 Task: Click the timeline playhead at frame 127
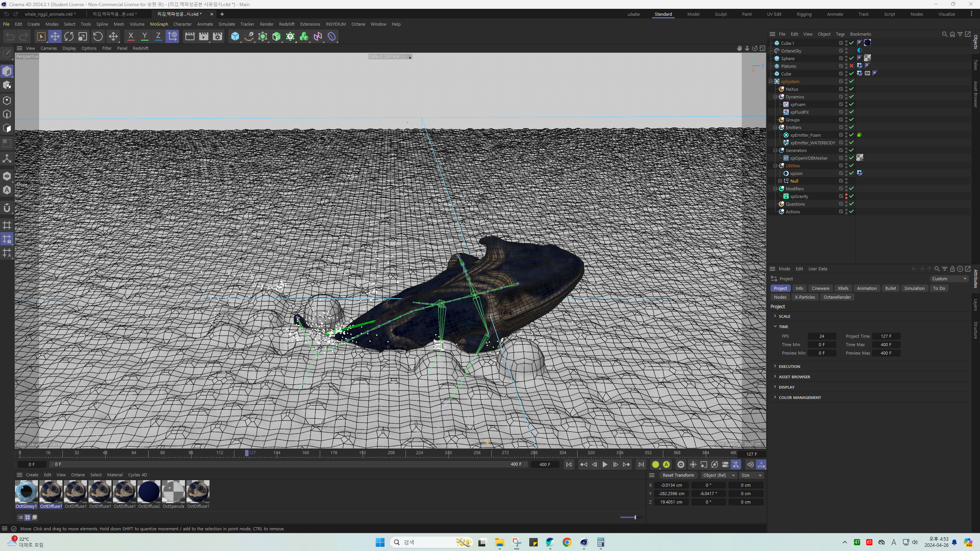(247, 453)
